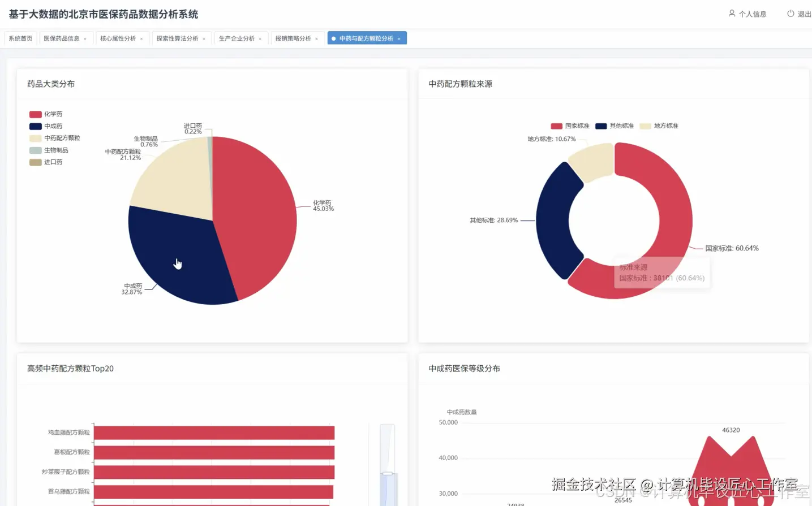Screen dimensions: 812x506
Task: Click the 地方标准: 10.67% label
Action: click(x=552, y=139)
